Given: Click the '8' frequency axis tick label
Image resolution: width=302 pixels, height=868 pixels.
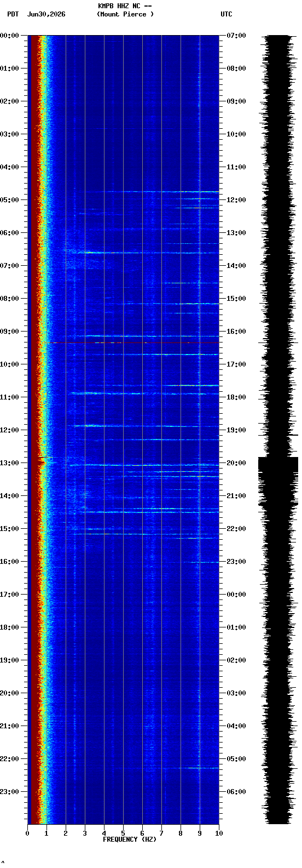Looking at the screenshot, I should (181, 833).
